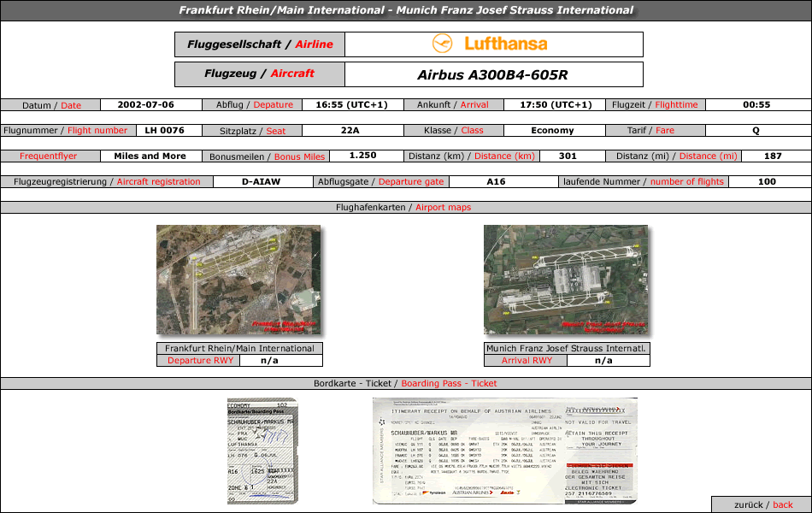Click the Departure RWY label
The image size is (812, 513).
[198, 361]
